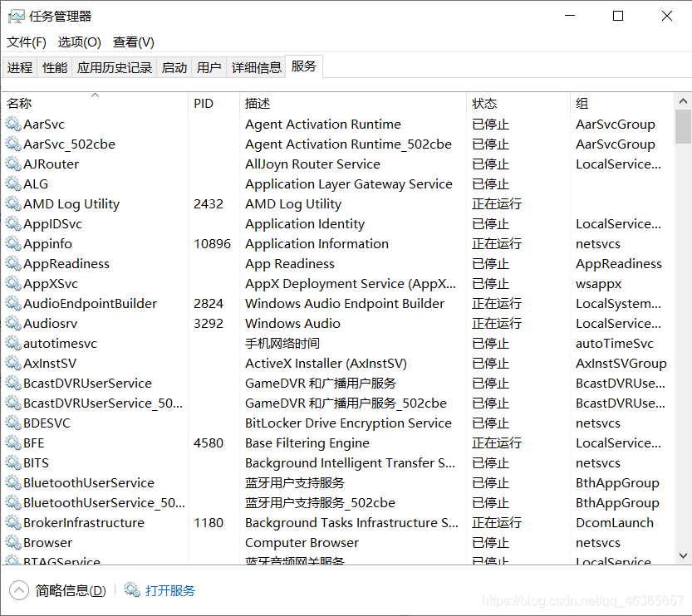Click the AarSvc_502cbe service gear icon
The width and height of the screenshot is (692, 616).
click(13, 144)
